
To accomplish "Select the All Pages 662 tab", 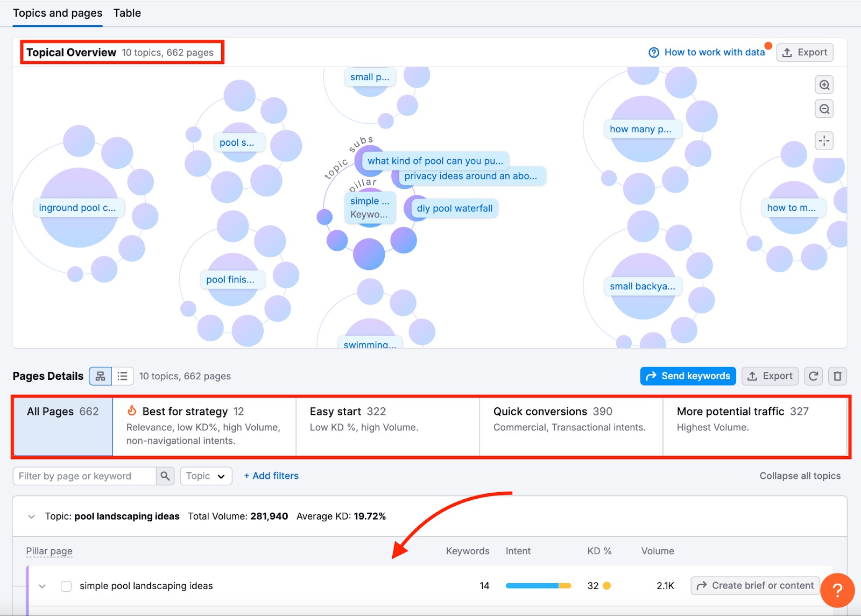I will point(63,427).
